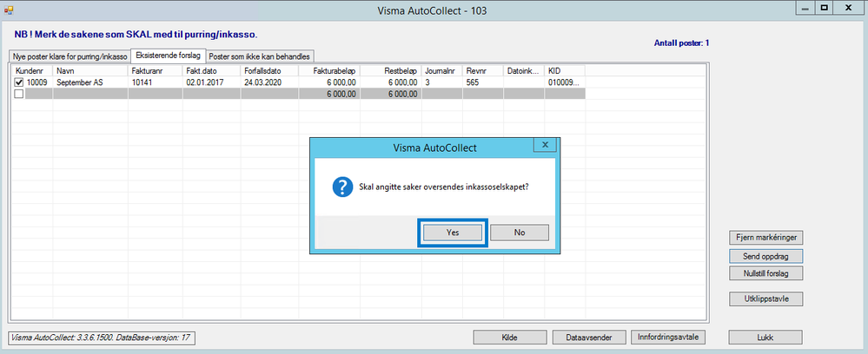Click the Revnr column header
Screen dimensions: 868x354
pos(483,71)
